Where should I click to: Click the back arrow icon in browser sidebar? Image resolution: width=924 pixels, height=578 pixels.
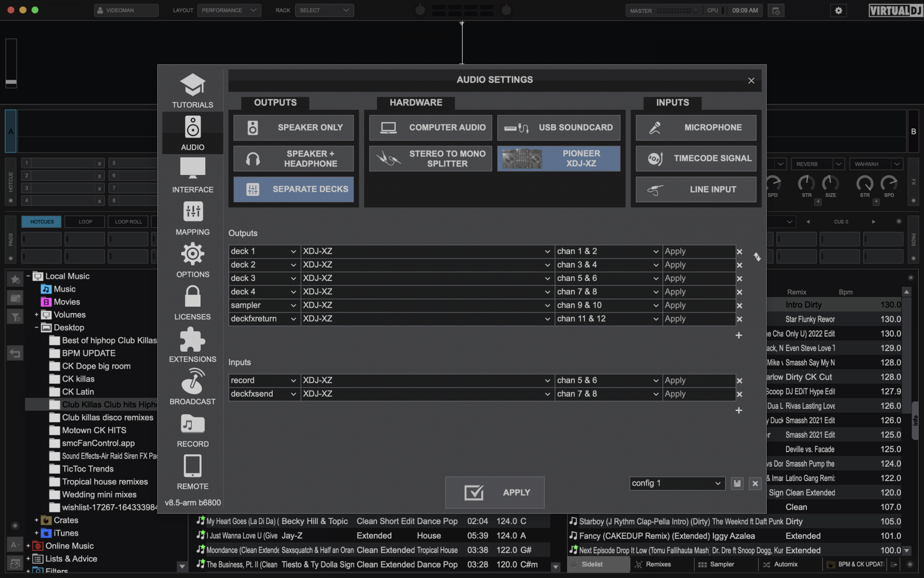tap(15, 353)
